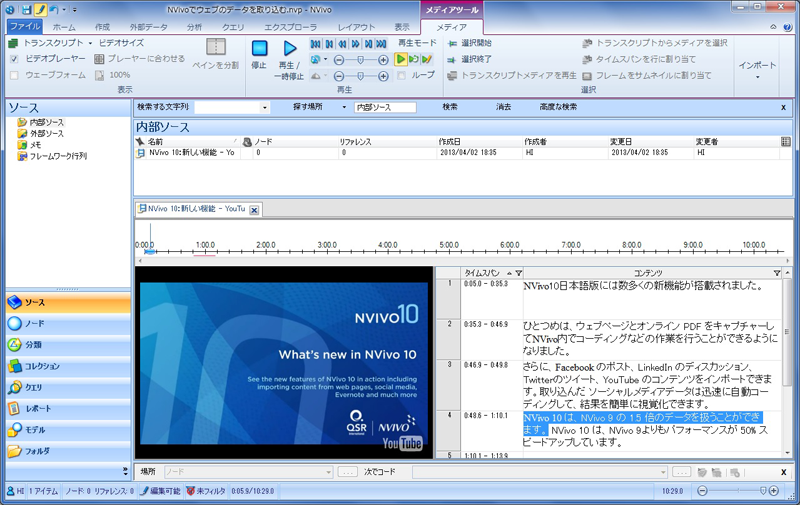The image size is (800, 505).
Task: Click the 検索 search button
Action: point(450,107)
